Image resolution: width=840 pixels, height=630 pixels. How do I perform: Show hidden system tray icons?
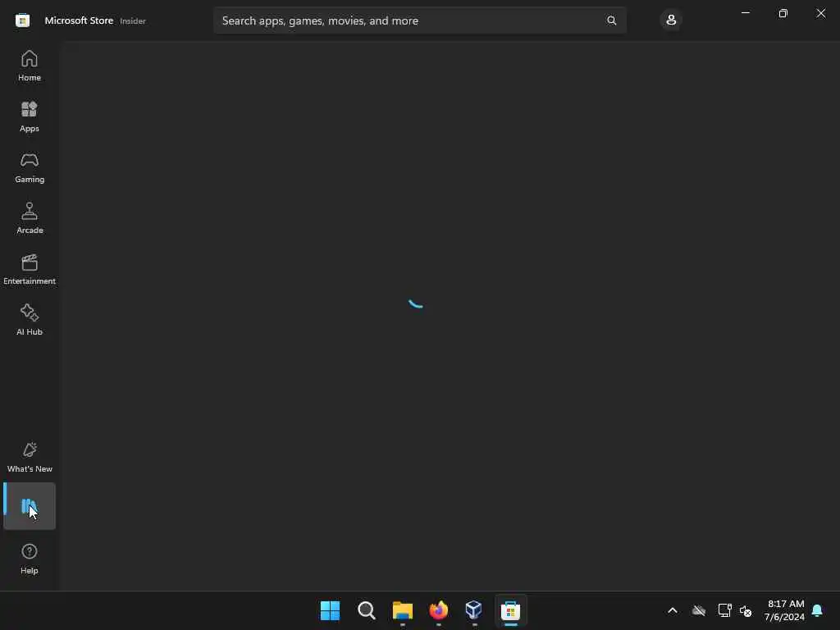pyautogui.click(x=673, y=610)
